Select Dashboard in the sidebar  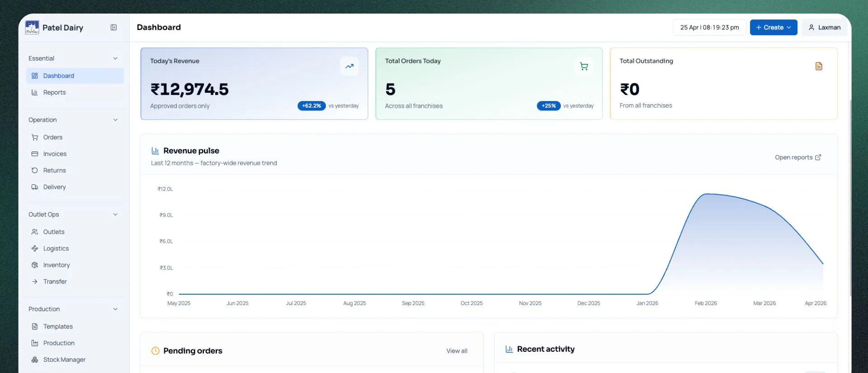[x=75, y=76]
